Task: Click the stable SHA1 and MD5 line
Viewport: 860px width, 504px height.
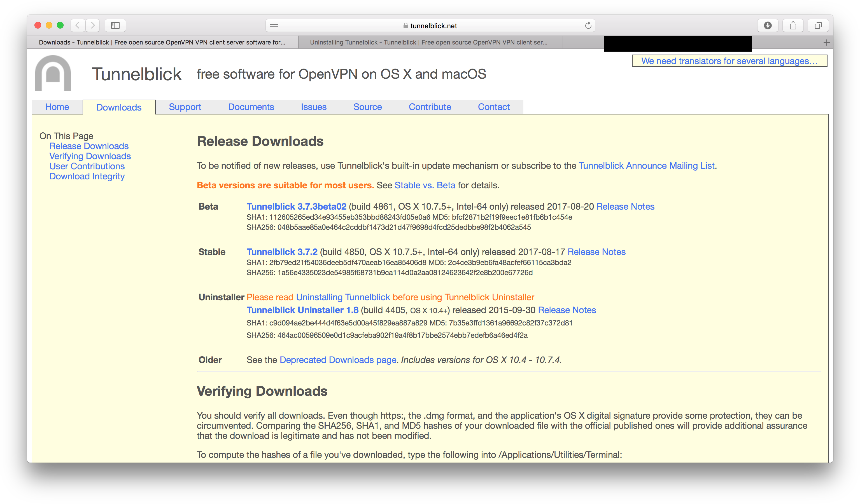Action: [x=409, y=262]
